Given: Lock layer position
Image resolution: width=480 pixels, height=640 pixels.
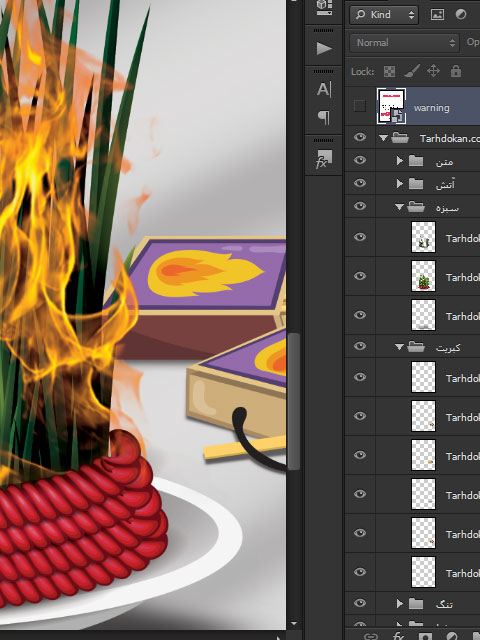Looking at the screenshot, I should 433,71.
